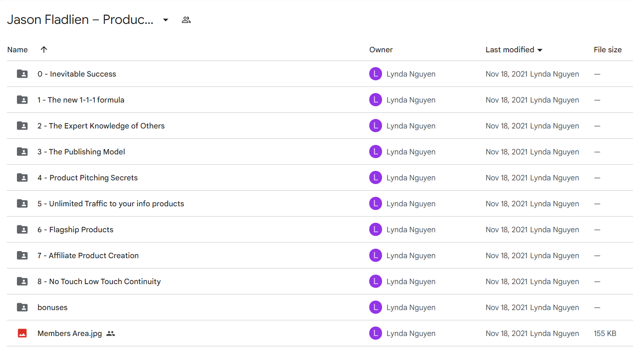Select '2 - The Expert Knowledge of Others'
The height and width of the screenshot is (364, 633).
(101, 126)
